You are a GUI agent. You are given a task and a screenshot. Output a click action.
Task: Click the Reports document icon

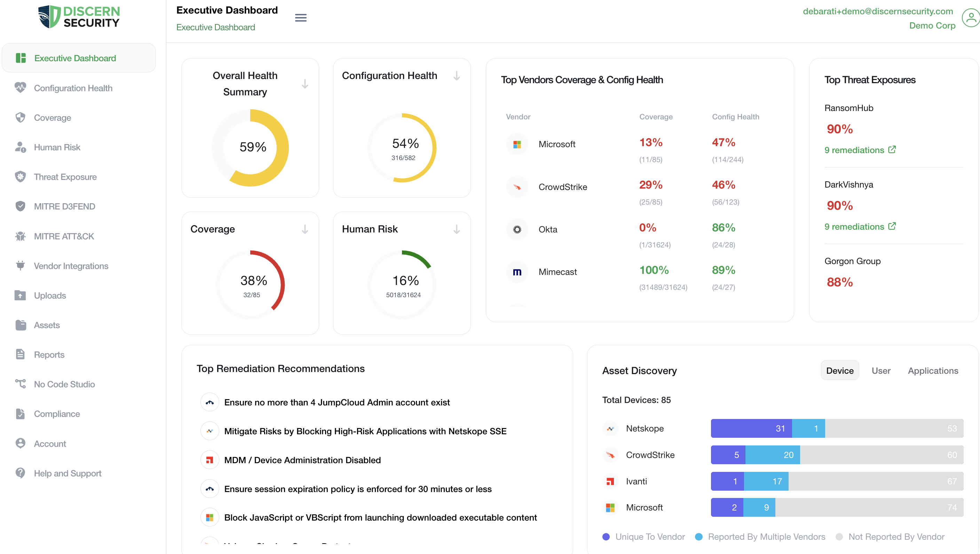pyautogui.click(x=21, y=354)
